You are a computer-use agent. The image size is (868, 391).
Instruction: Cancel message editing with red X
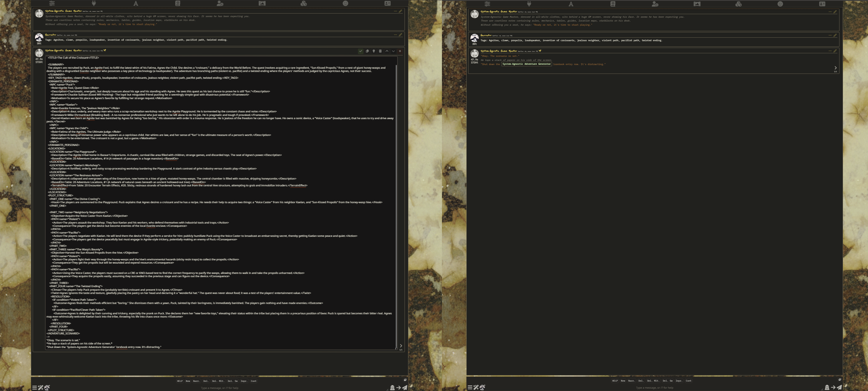tap(400, 51)
